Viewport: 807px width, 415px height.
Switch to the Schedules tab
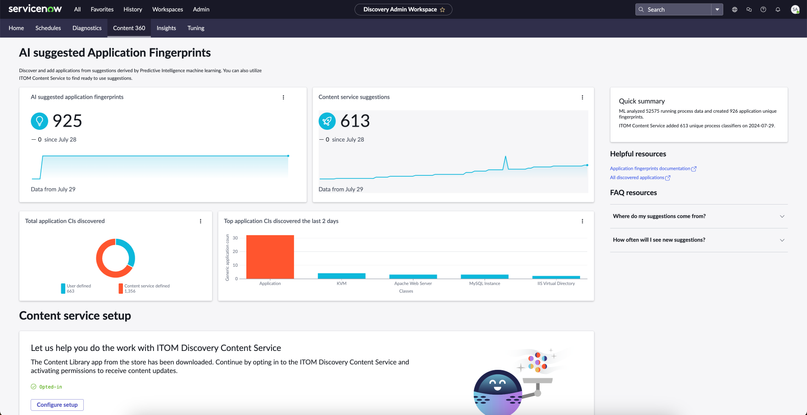48,28
